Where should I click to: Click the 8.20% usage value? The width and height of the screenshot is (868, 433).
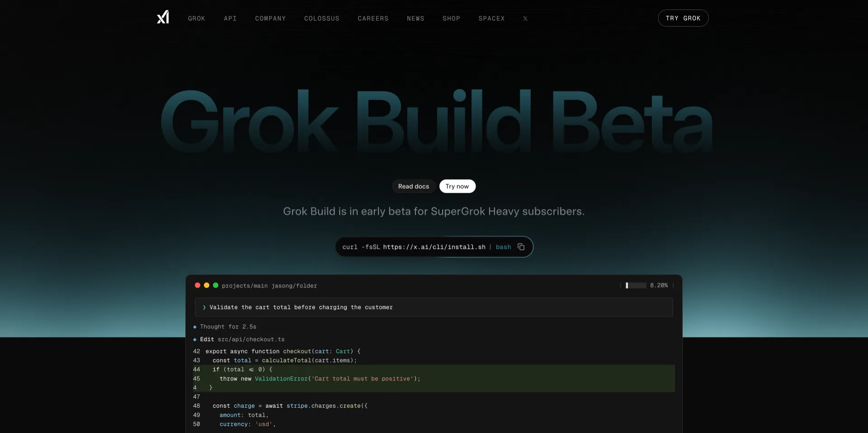point(659,285)
